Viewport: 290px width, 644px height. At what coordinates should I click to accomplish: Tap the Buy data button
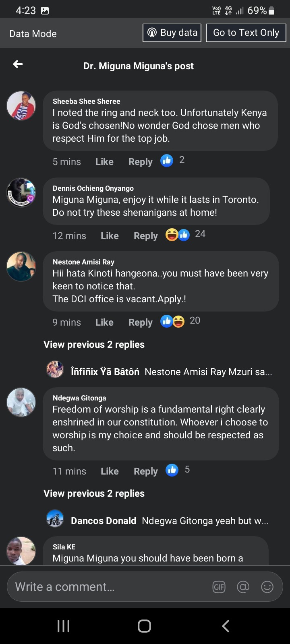click(x=172, y=33)
